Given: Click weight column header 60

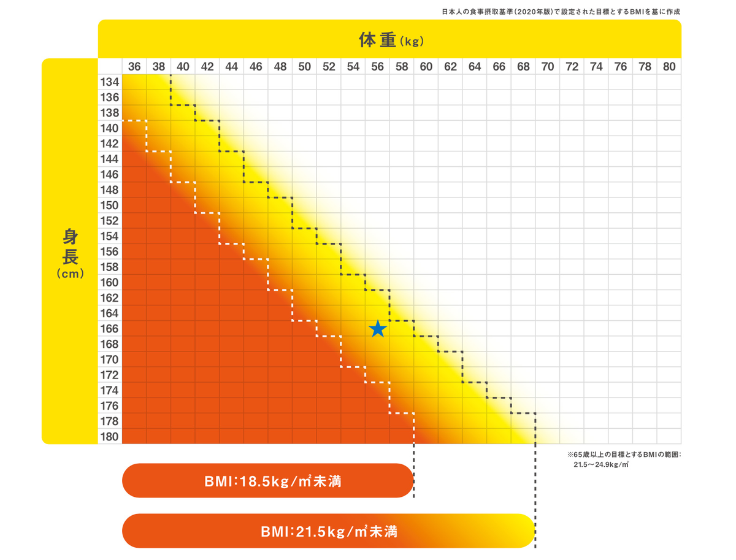Looking at the screenshot, I should [426, 66].
